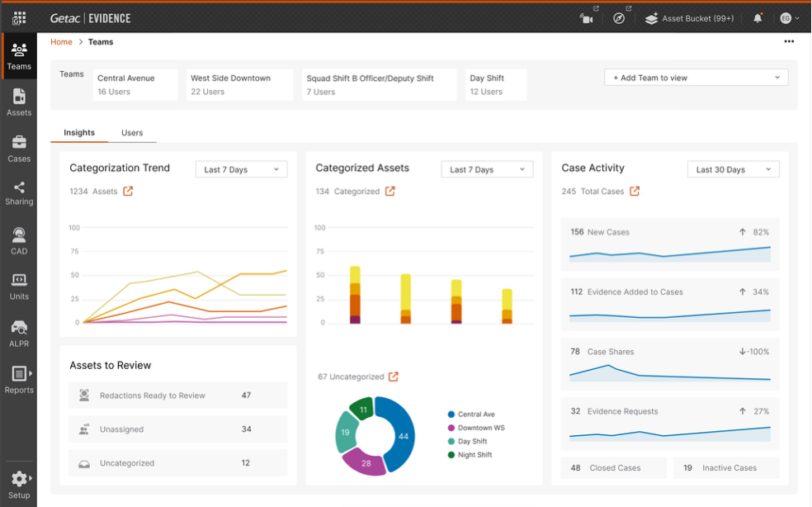
Task: Open the app grid launcher icon
Action: [x=19, y=18]
